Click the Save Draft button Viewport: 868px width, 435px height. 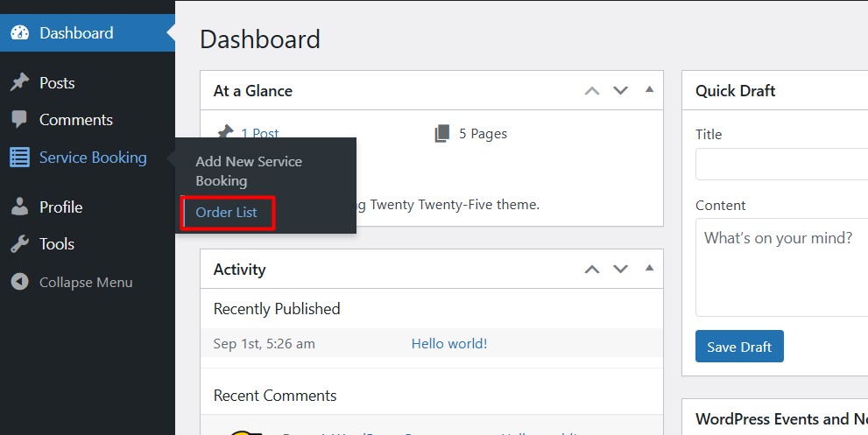pos(739,347)
